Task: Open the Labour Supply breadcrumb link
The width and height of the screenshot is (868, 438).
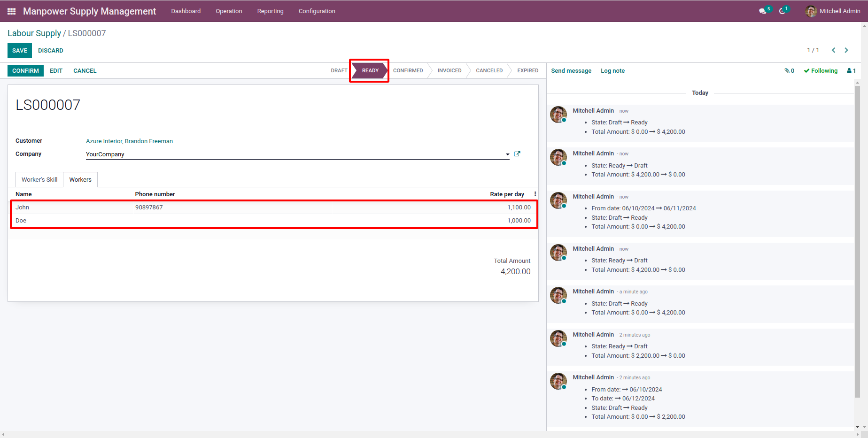Action: coord(34,33)
